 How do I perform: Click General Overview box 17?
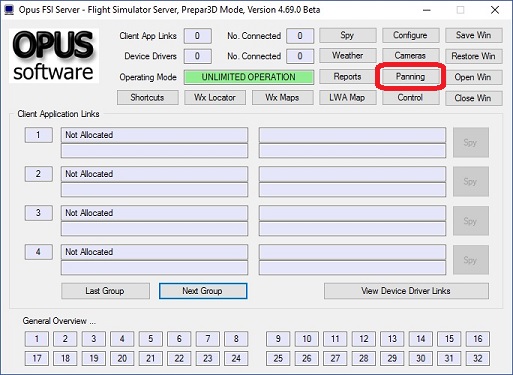(37, 359)
